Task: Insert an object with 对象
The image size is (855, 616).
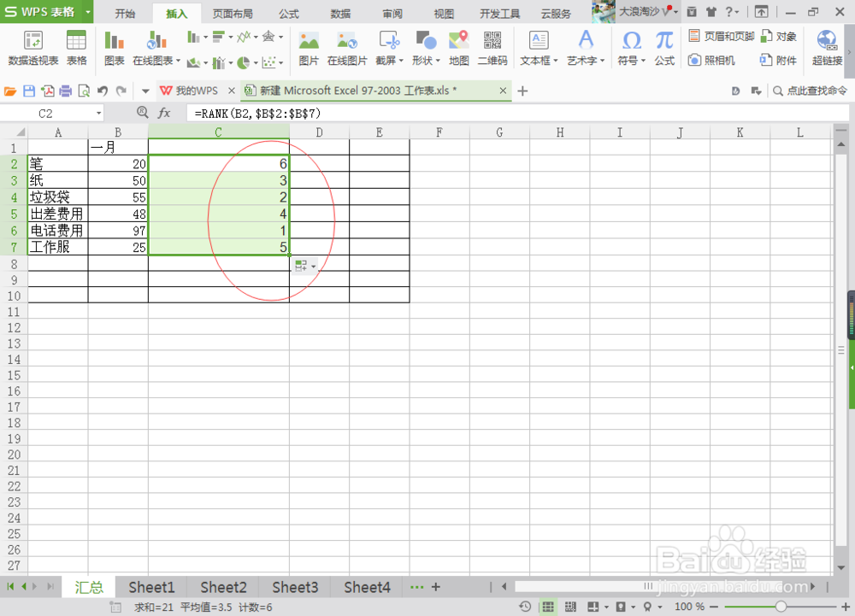Action: coord(779,37)
